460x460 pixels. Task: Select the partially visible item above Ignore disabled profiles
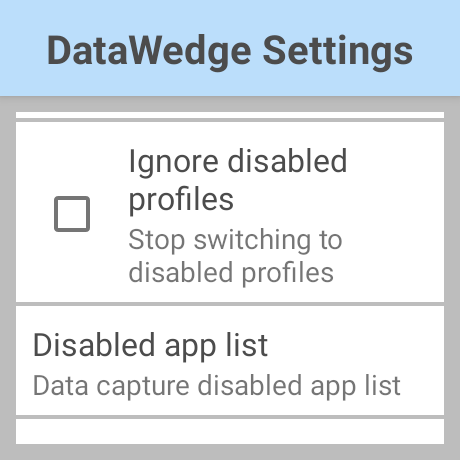[230, 115]
